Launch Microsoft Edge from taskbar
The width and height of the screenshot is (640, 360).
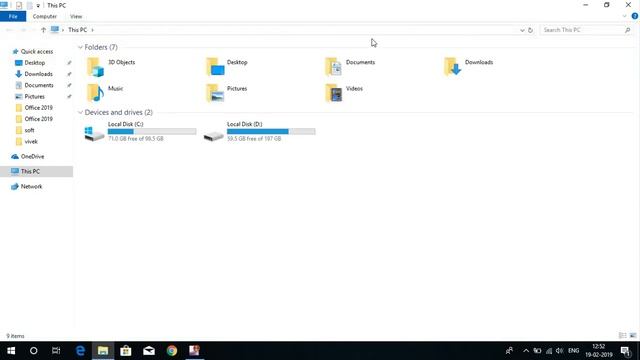pos(80,351)
